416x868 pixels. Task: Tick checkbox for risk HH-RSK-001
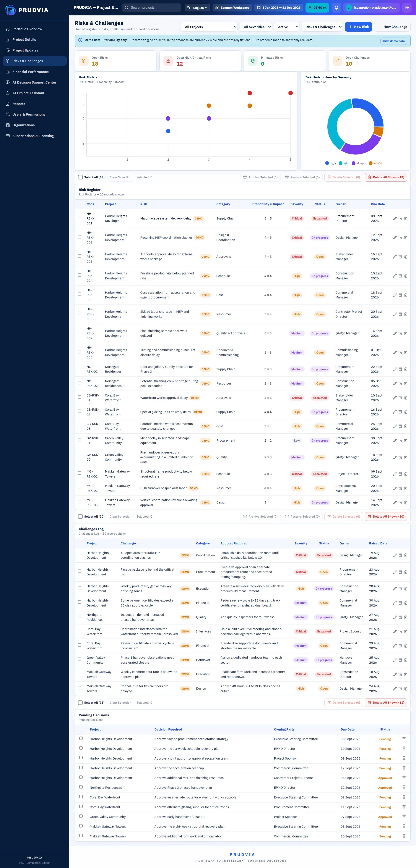(80, 218)
